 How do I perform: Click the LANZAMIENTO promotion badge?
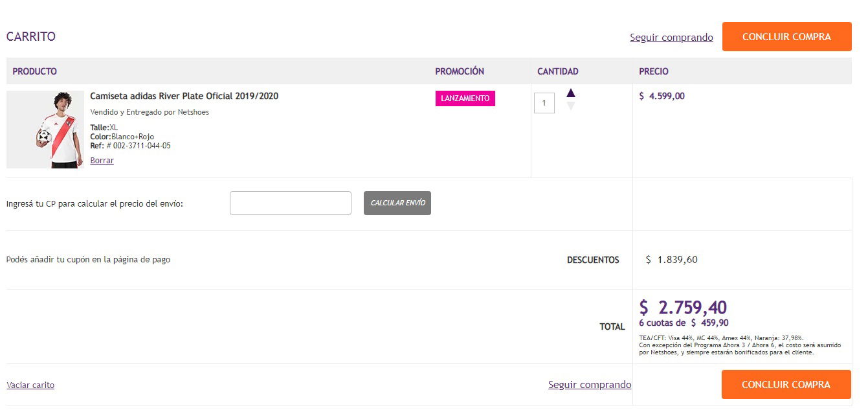click(x=465, y=98)
